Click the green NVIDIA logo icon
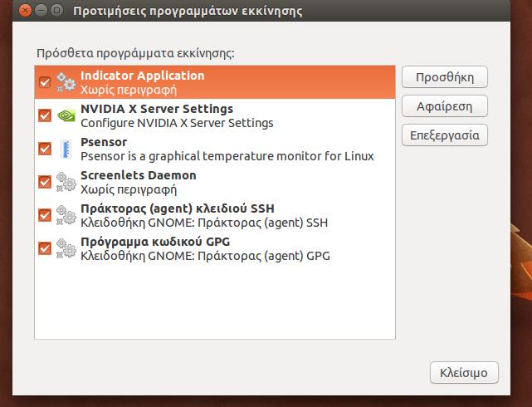This screenshot has height=407, width=532. pyautogui.click(x=66, y=115)
